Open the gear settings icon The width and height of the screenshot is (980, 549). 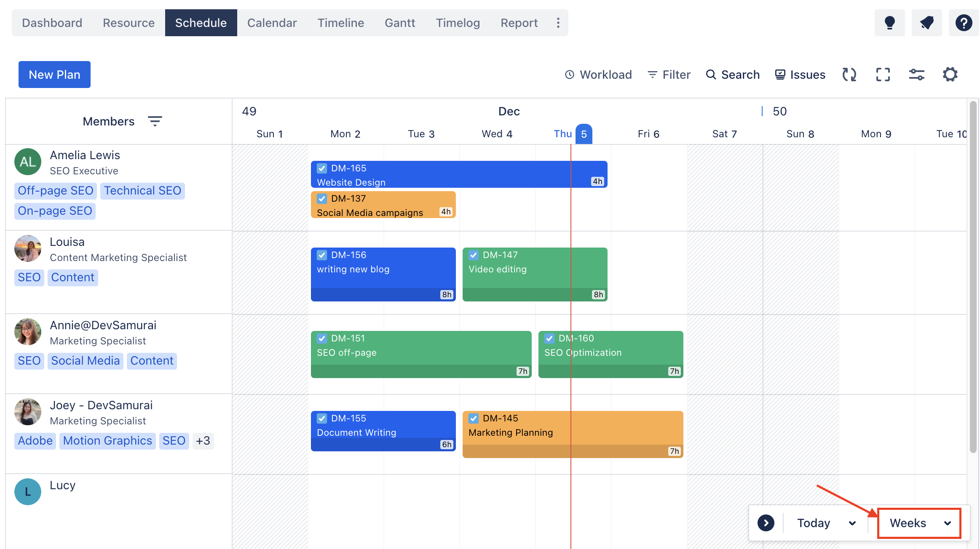click(950, 75)
